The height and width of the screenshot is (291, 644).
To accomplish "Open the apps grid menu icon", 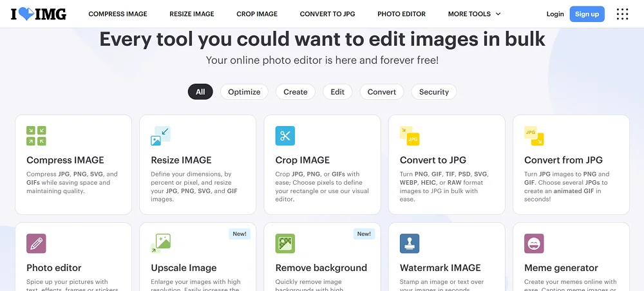I will pyautogui.click(x=622, y=14).
